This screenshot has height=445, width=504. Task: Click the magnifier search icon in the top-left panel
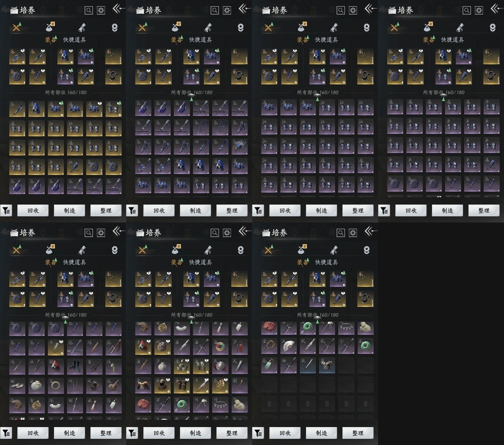[x=89, y=11]
